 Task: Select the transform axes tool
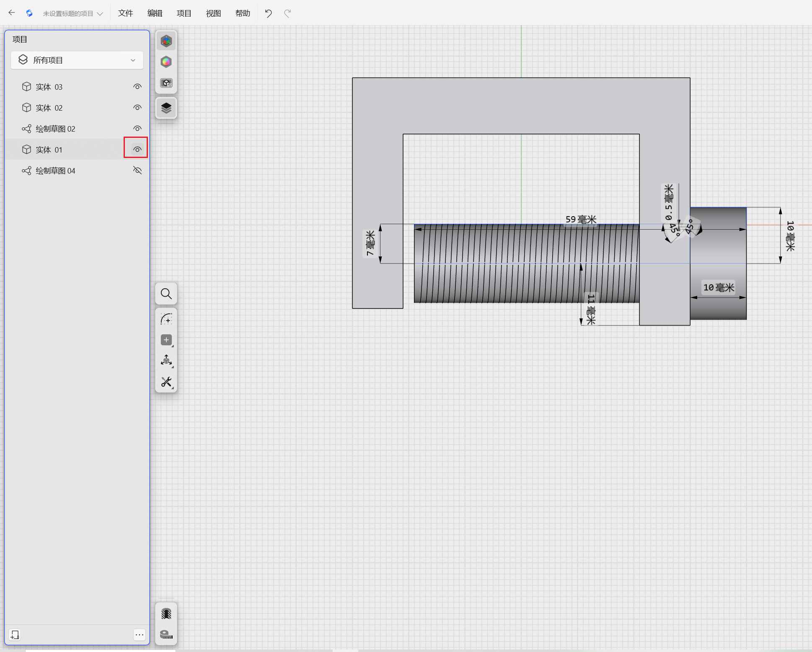(166, 361)
